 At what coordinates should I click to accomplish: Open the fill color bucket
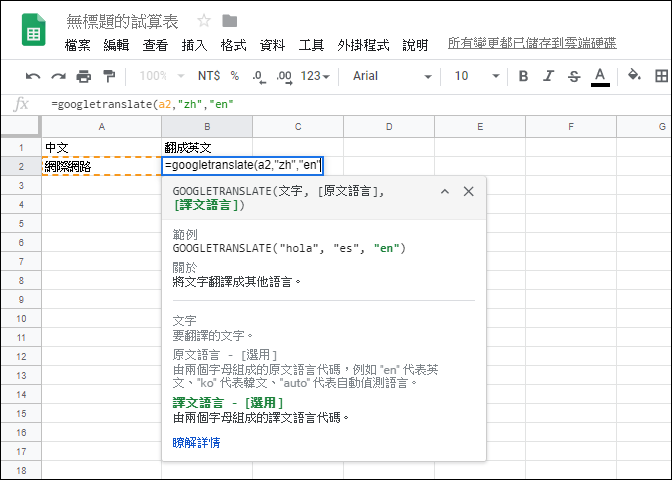click(x=634, y=75)
